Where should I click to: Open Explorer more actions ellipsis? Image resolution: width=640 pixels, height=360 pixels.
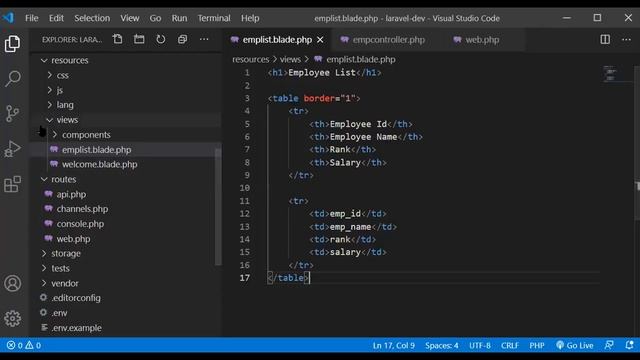[x=204, y=39]
